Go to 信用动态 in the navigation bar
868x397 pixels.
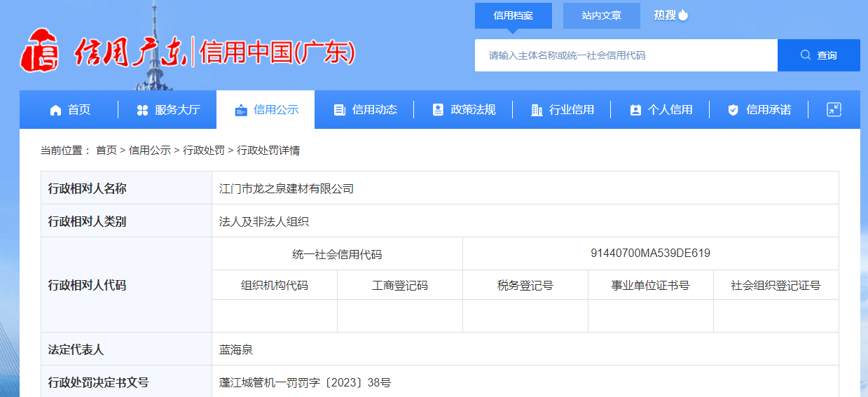click(364, 110)
